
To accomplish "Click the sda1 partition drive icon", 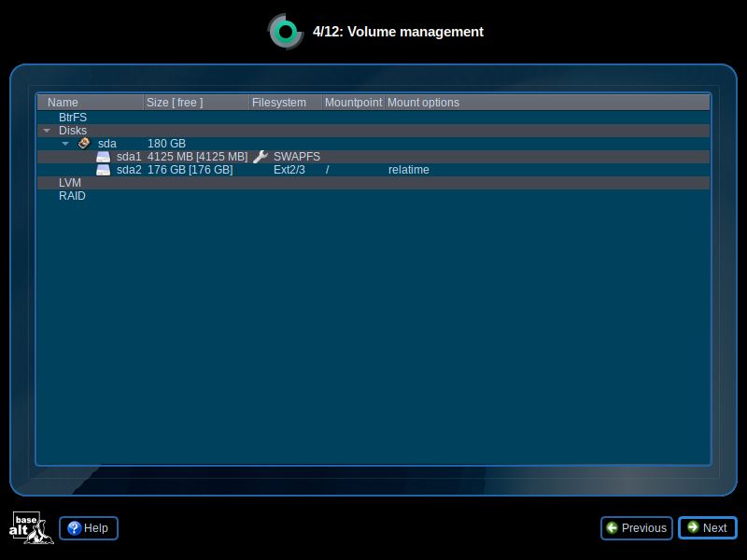I will pos(104,157).
